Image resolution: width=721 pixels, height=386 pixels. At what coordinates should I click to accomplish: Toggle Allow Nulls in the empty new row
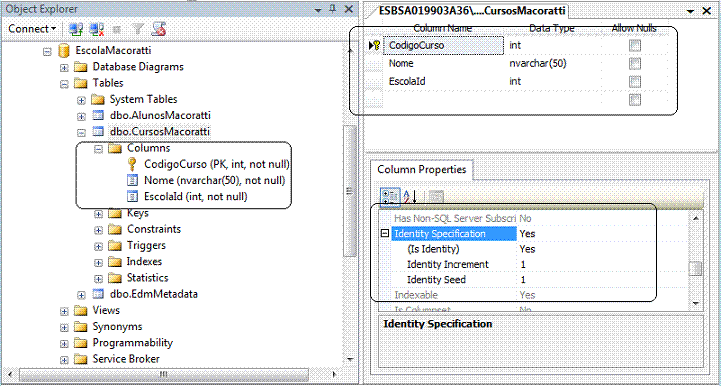click(635, 99)
